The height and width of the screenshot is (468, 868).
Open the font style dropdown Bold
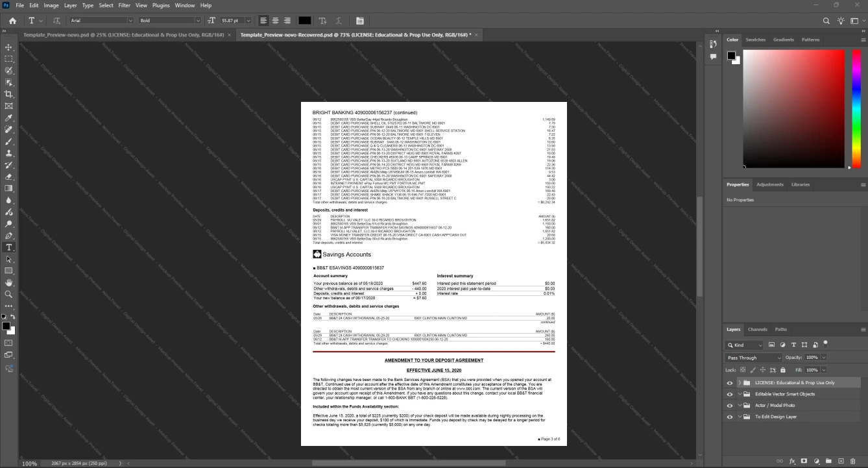[x=170, y=21]
